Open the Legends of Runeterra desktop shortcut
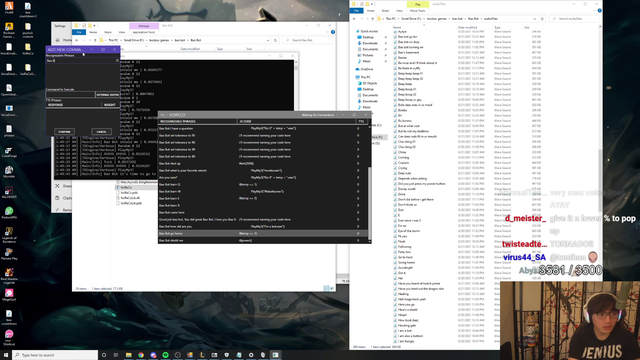The image size is (640, 360). pos(9,236)
